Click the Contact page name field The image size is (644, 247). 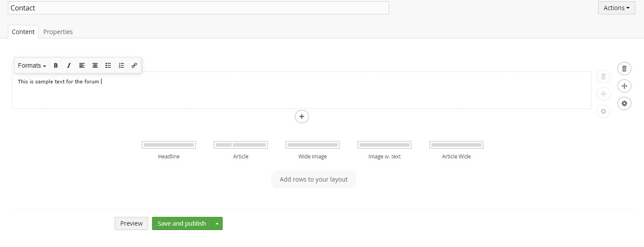(x=198, y=8)
